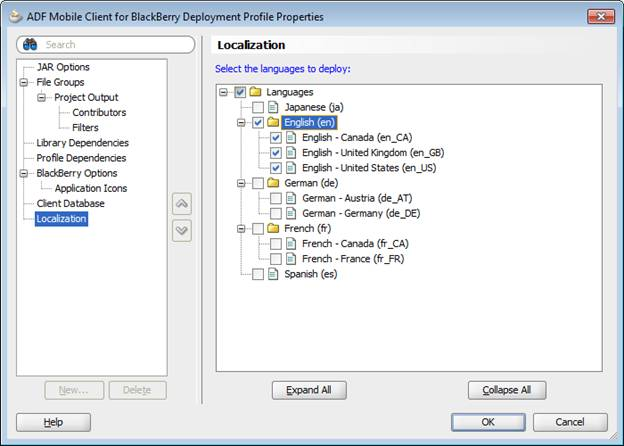Check the French (fr) checkbox

click(258, 228)
